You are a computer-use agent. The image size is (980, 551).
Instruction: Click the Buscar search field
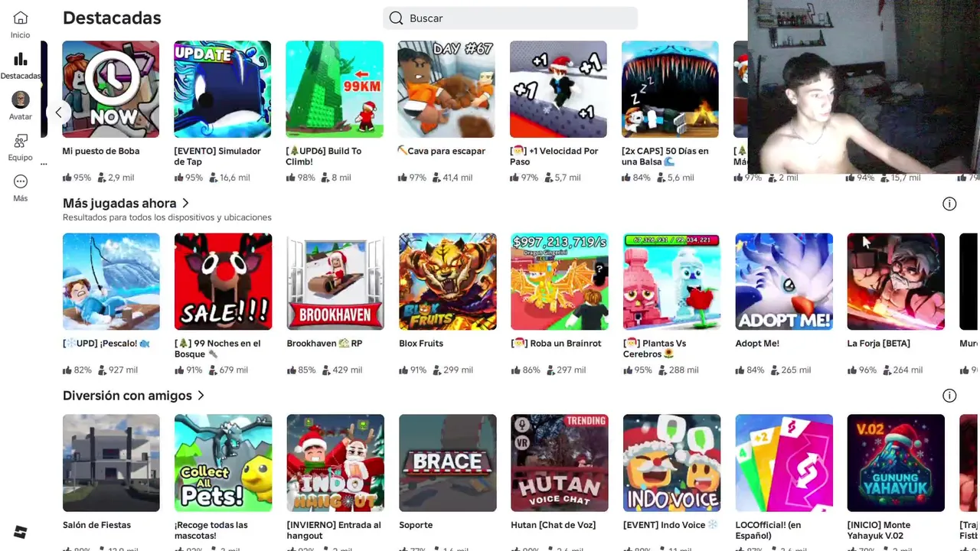click(510, 18)
